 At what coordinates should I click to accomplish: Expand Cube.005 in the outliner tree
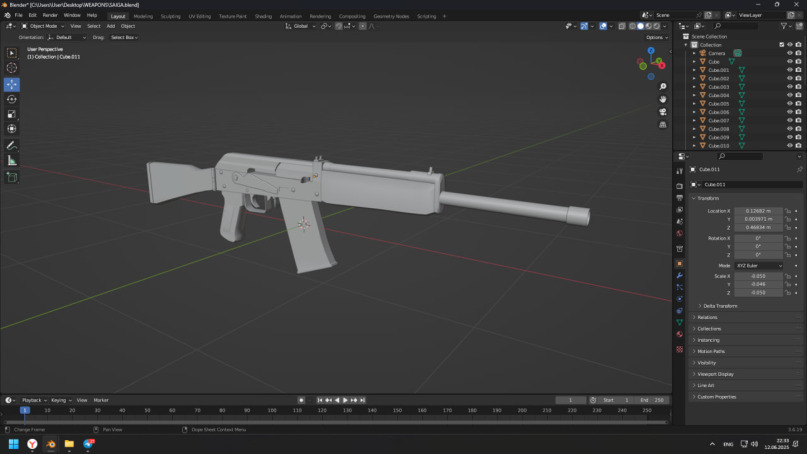coord(694,104)
